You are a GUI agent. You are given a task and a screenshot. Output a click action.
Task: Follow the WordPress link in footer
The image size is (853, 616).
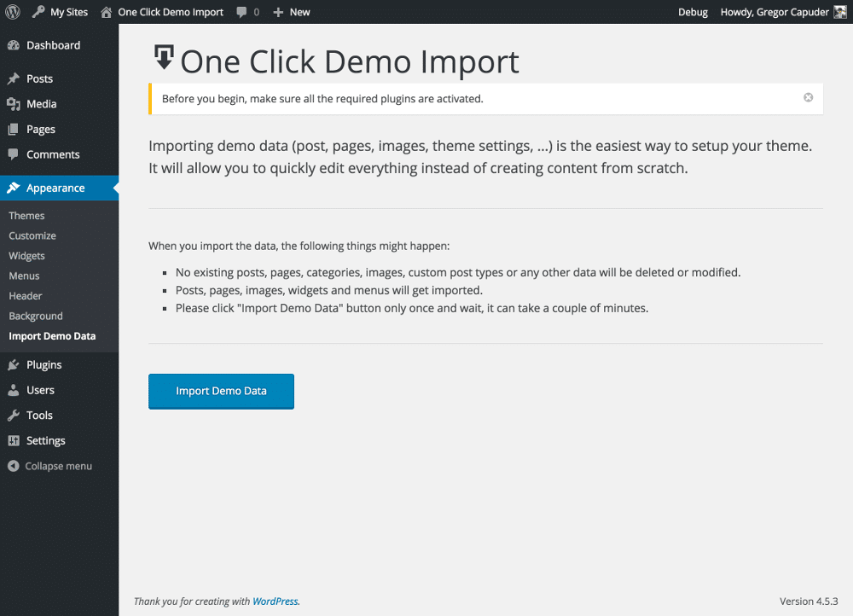(x=275, y=601)
